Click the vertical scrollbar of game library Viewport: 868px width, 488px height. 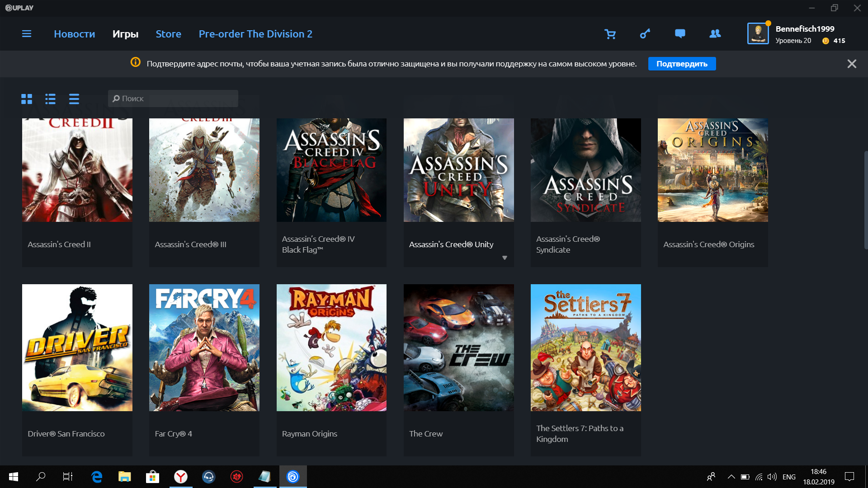point(865,200)
